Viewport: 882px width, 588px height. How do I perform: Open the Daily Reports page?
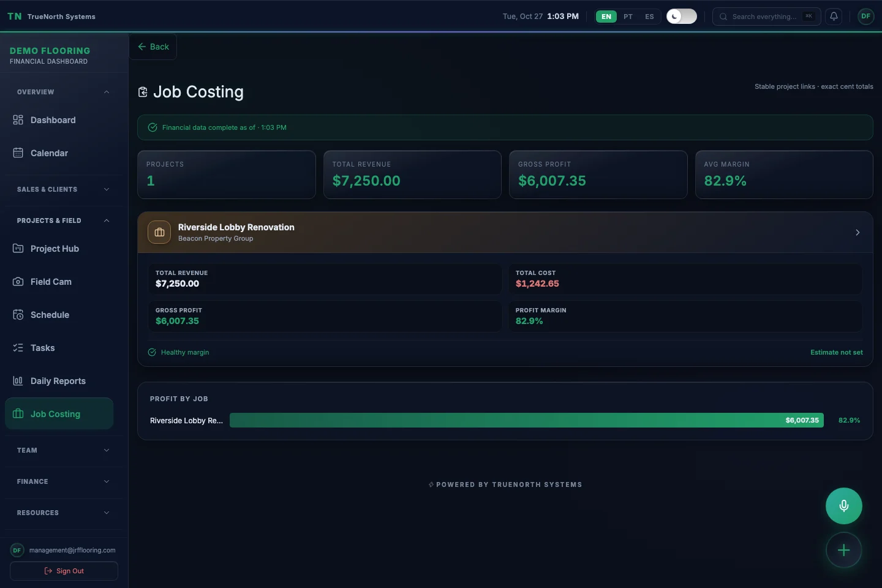click(59, 381)
